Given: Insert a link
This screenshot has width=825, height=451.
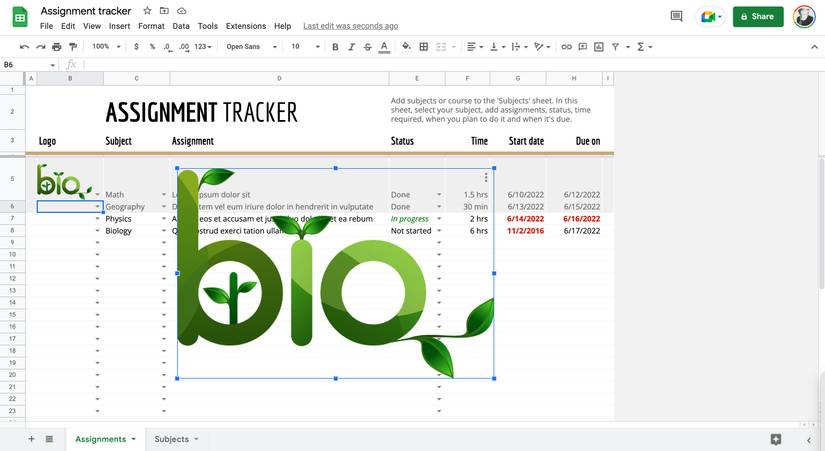Looking at the screenshot, I should tap(566, 47).
